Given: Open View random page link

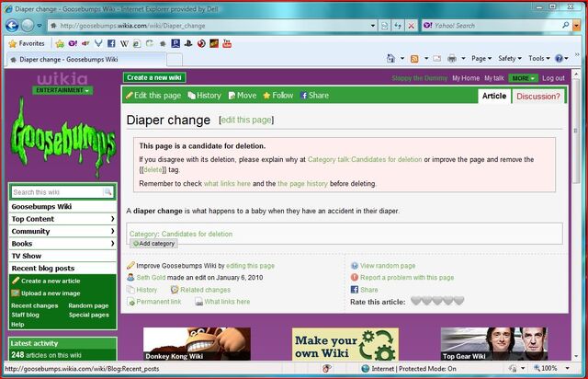Looking at the screenshot, I should click(388, 266).
